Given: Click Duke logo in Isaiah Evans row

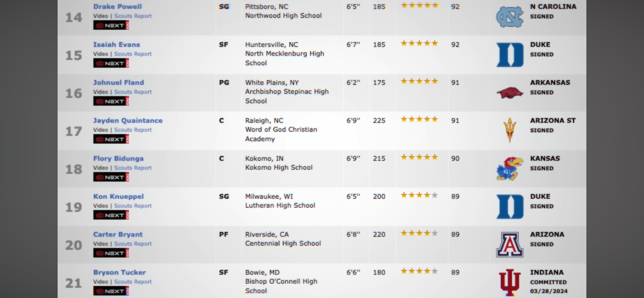Looking at the screenshot, I should coord(509,55).
